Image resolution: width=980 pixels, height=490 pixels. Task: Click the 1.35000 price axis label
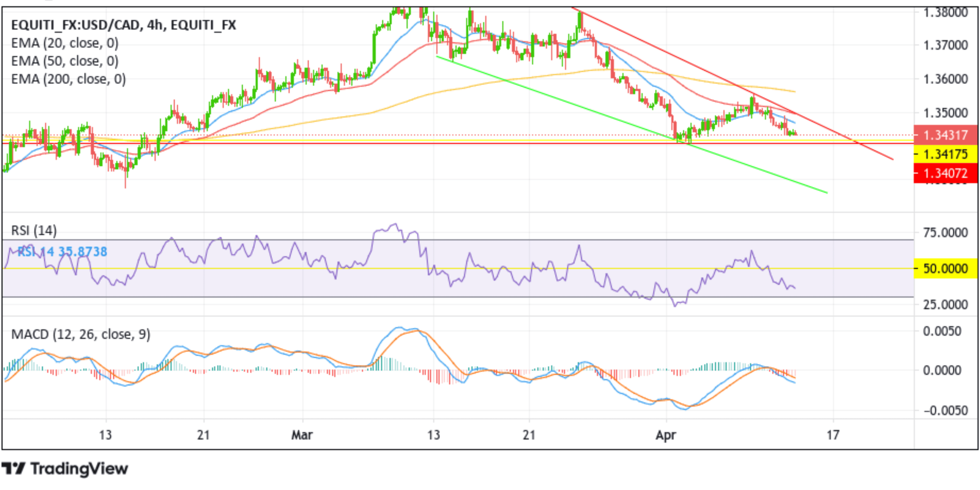click(x=946, y=113)
